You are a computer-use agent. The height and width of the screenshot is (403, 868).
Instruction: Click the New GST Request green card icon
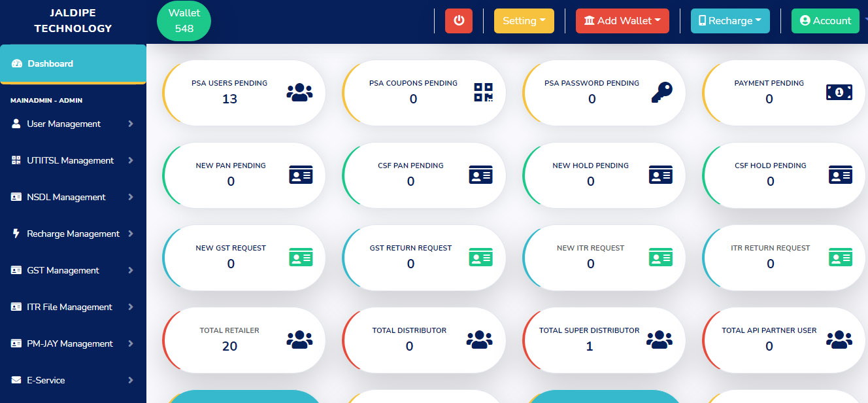click(x=301, y=257)
